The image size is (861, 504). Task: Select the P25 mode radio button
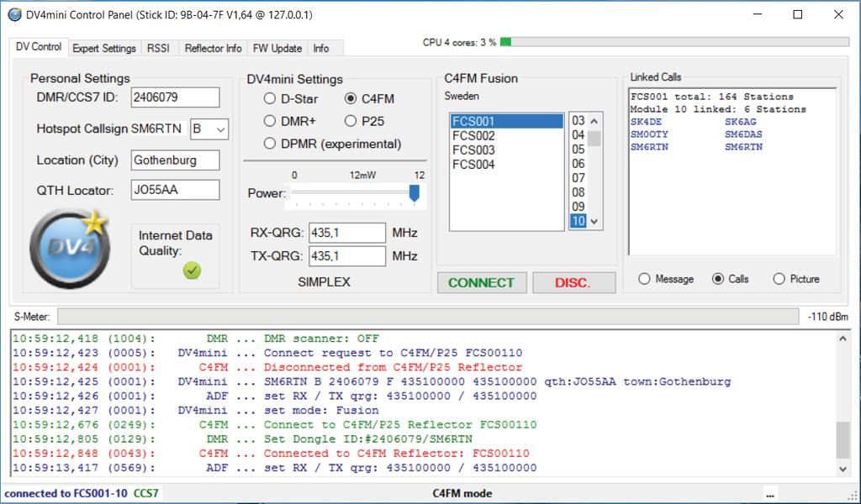coord(351,121)
